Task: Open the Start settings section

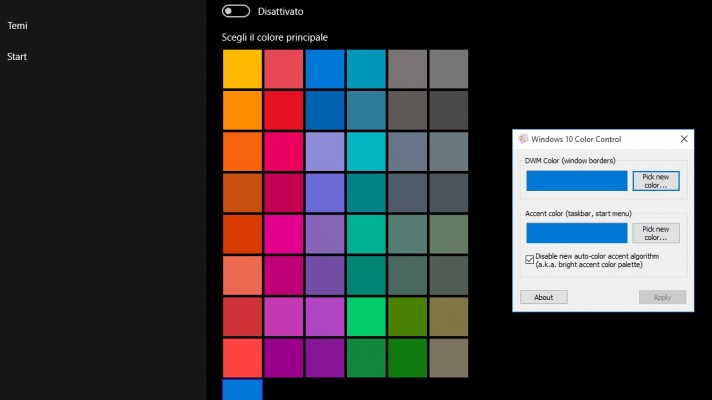Action: click(17, 57)
